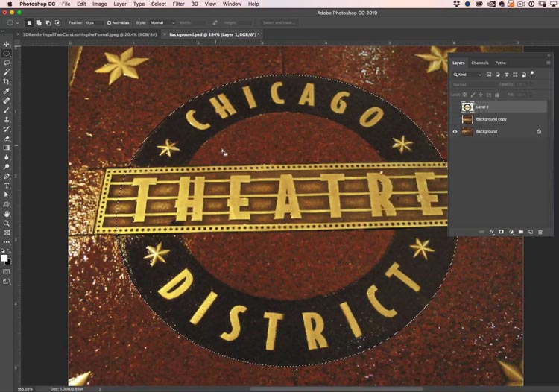Click the foreground color swatch

point(5,258)
